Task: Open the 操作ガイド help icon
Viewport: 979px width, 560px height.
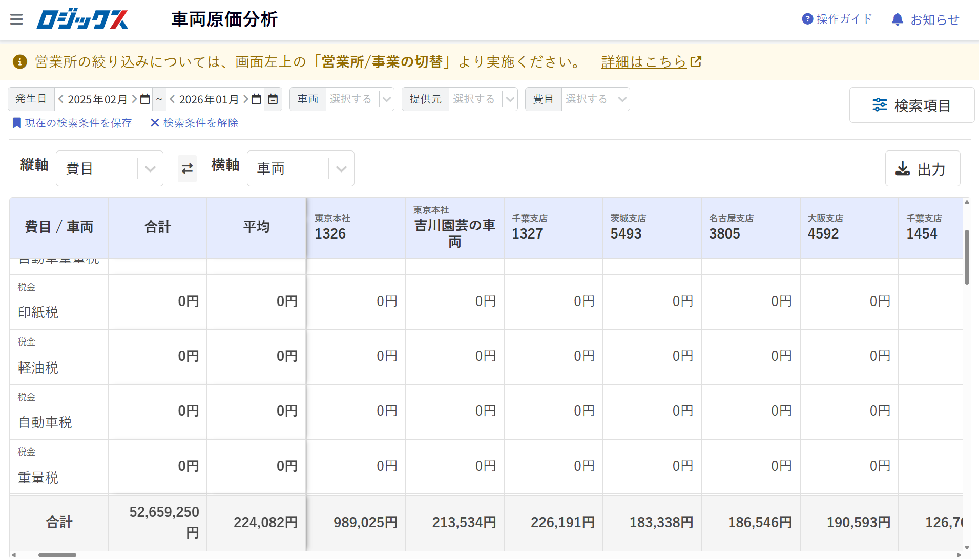Action: (807, 19)
